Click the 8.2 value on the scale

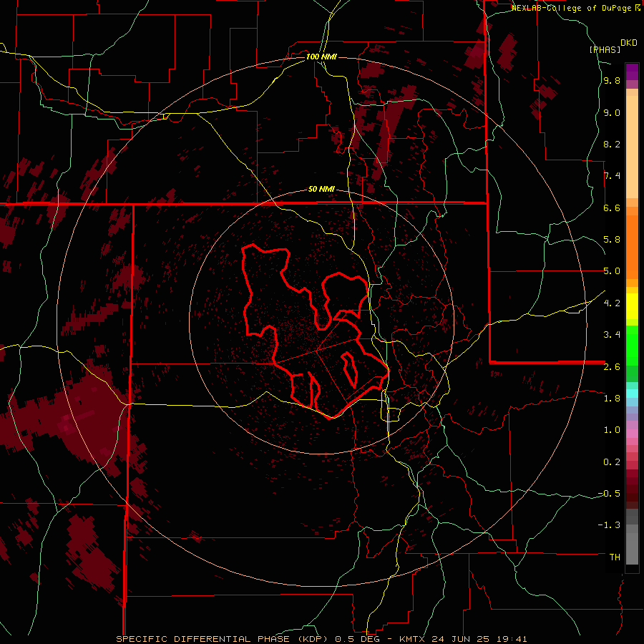point(612,144)
